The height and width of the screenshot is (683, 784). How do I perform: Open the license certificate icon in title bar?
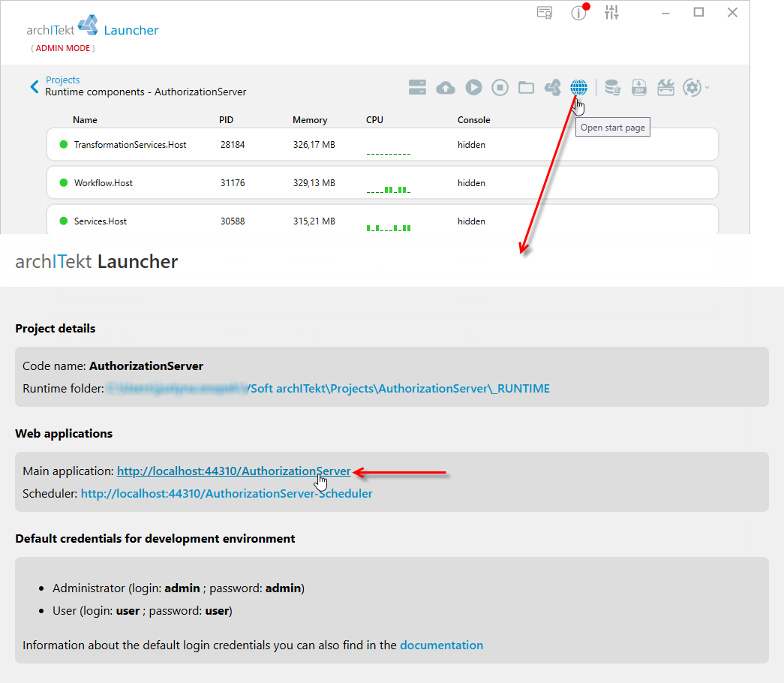click(545, 13)
